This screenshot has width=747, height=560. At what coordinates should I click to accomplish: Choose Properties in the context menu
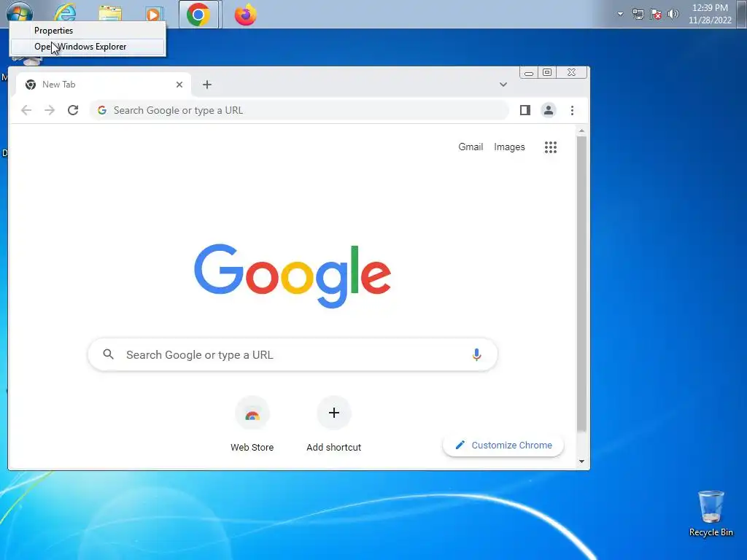coord(88,31)
